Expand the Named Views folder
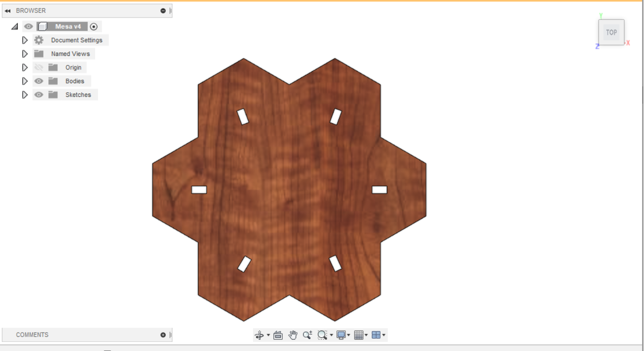The height and width of the screenshot is (351, 644). 25,54
